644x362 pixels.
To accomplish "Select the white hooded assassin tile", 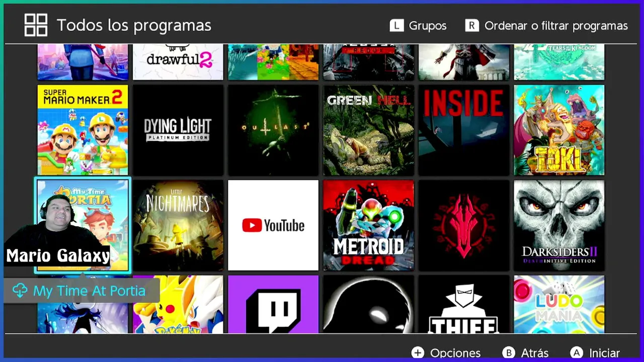I will 464,62.
